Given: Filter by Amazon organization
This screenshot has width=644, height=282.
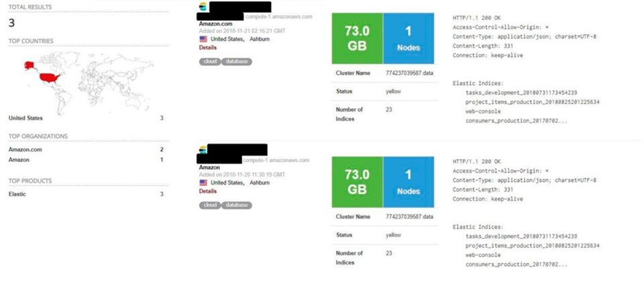Looking at the screenshot, I should tap(19, 160).
